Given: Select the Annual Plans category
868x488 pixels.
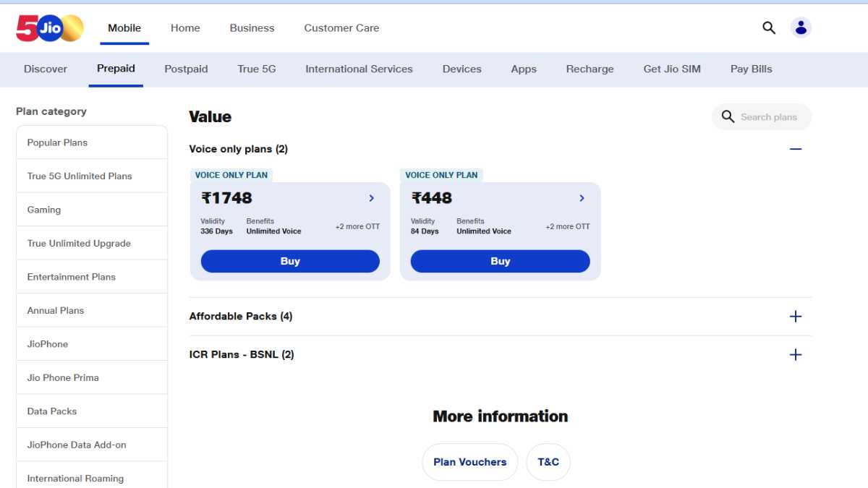Looking at the screenshot, I should click(56, 311).
